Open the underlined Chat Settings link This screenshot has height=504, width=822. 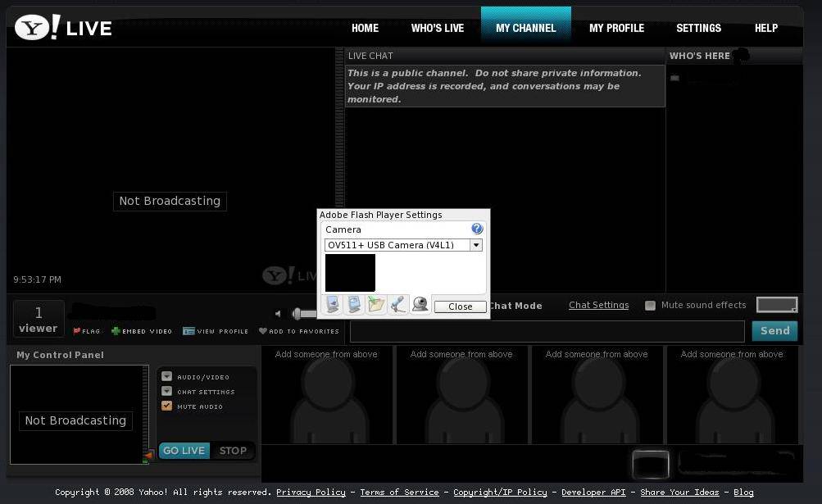[599, 305]
